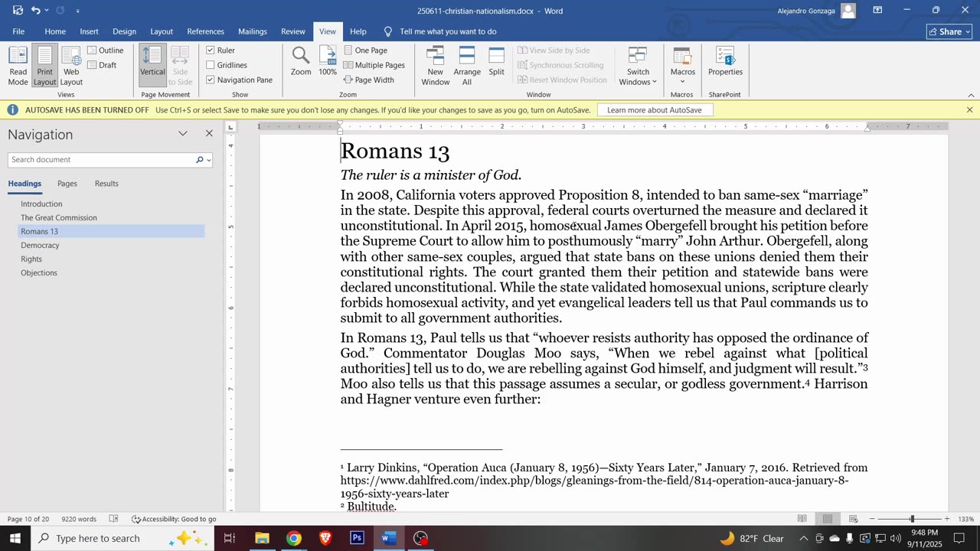Show hidden system tray icons

pyautogui.click(x=803, y=538)
